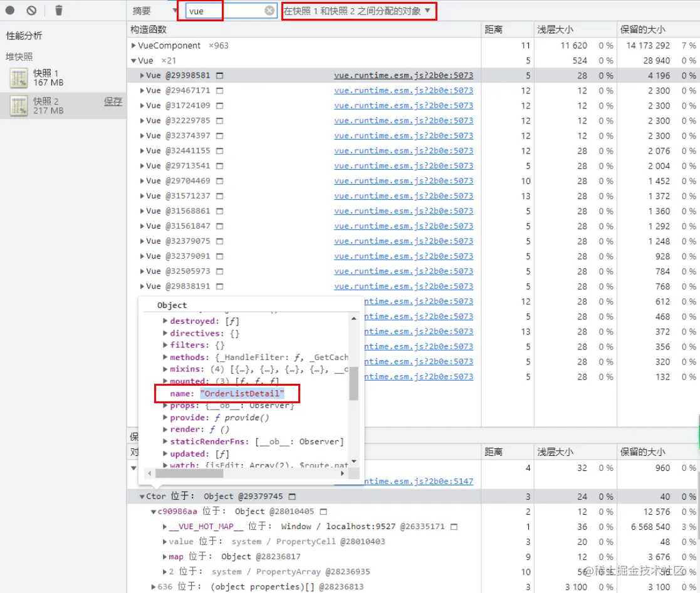Click the trash can collect garbage icon
The height and width of the screenshot is (593, 700).
[x=58, y=10]
